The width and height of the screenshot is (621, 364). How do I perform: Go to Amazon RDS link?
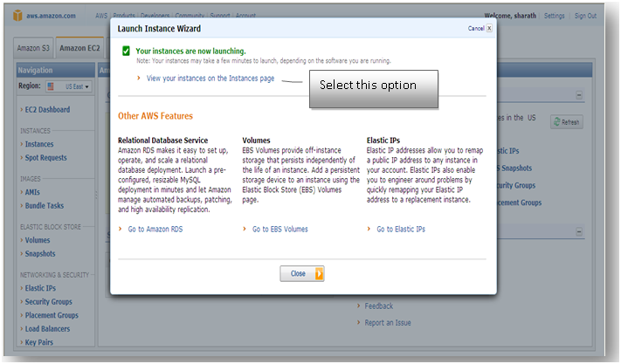point(155,229)
